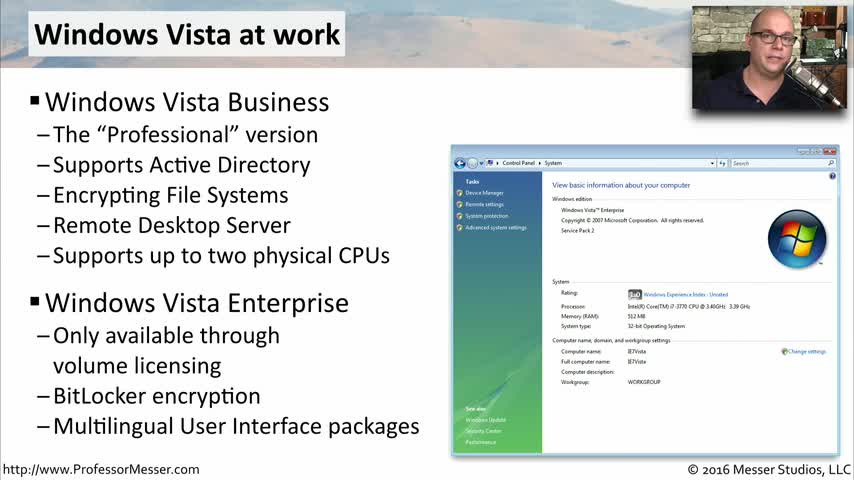Click the 32-bit Operating System value
This screenshot has width=854, height=480.
pos(656,326)
